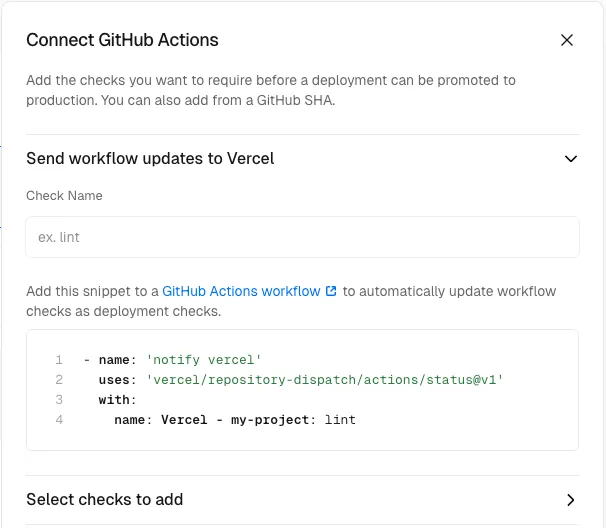The height and width of the screenshot is (528, 606).
Task: Click line number 1 in code snippet
Action: pyautogui.click(x=59, y=359)
